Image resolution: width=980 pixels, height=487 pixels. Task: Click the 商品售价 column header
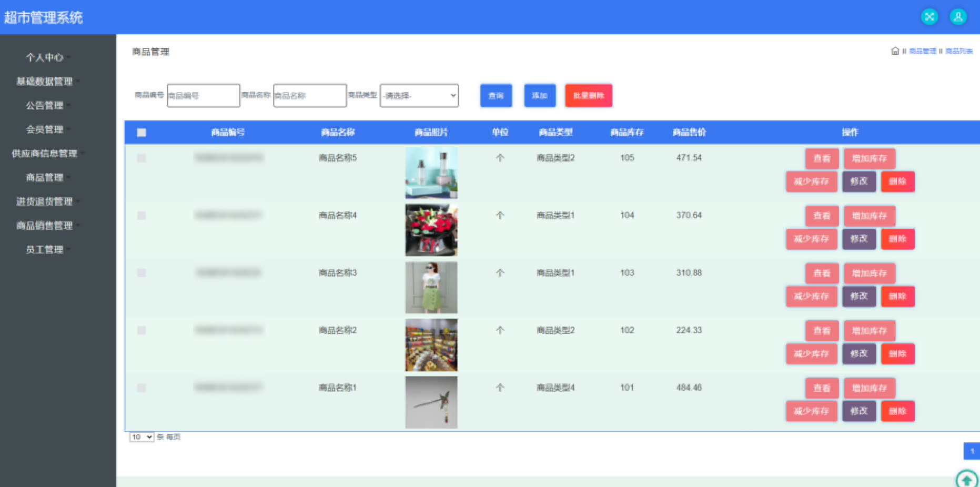click(689, 133)
